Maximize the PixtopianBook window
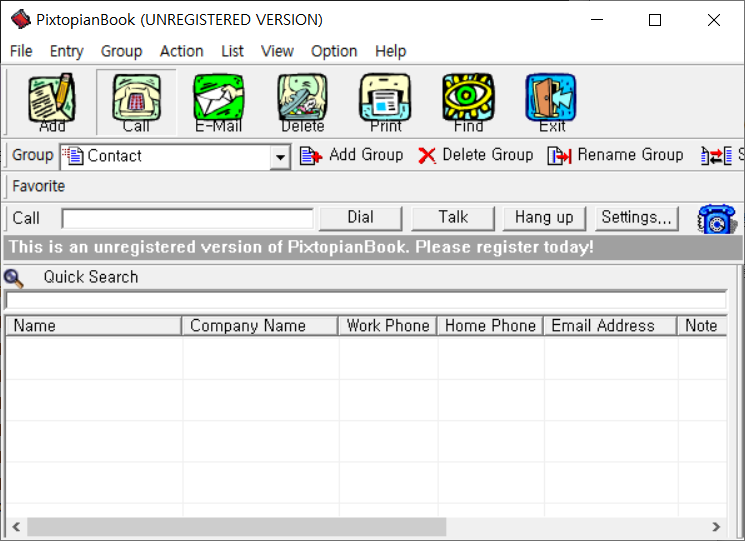This screenshot has height=541, width=745. click(655, 20)
